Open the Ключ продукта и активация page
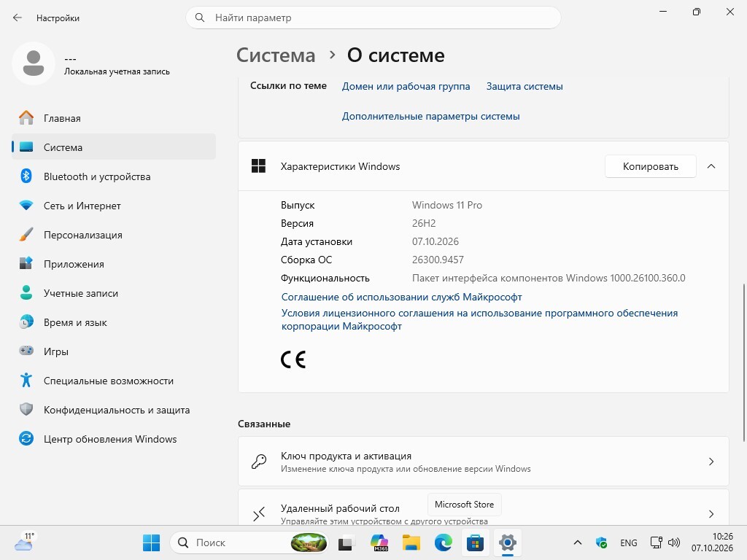Image resolution: width=747 pixels, height=560 pixels. click(x=483, y=462)
